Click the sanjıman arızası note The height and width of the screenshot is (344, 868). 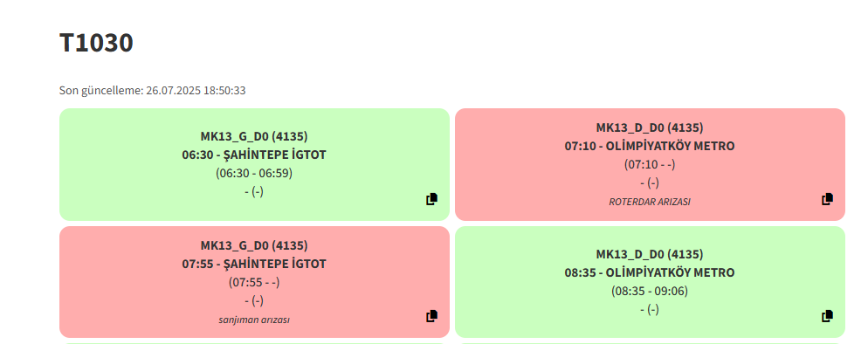click(254, 320)
